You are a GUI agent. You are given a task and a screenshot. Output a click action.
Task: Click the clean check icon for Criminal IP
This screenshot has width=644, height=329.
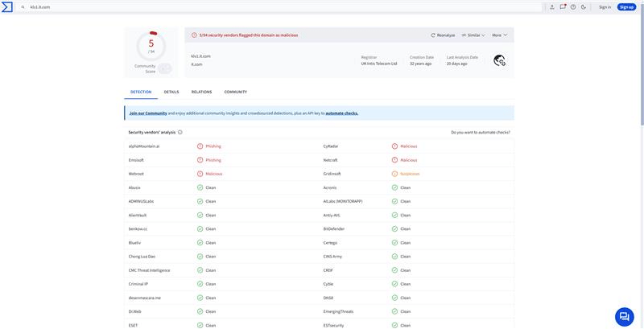coord(200,284)
